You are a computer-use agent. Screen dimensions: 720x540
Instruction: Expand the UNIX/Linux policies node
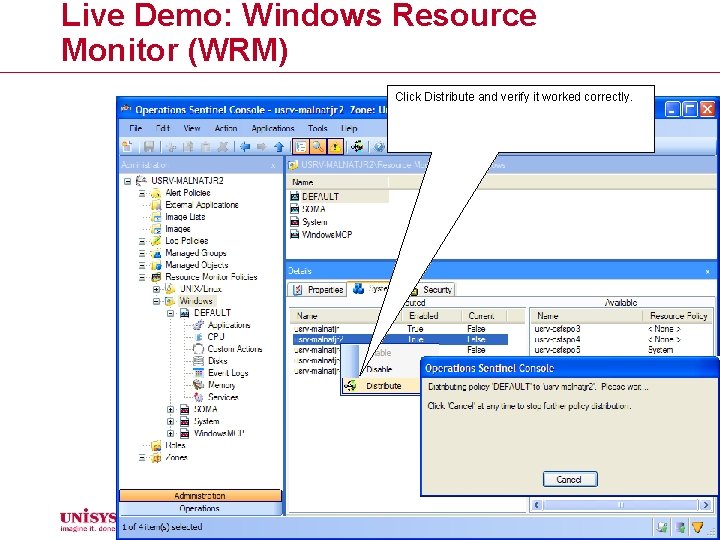click(x=156, y=289)
